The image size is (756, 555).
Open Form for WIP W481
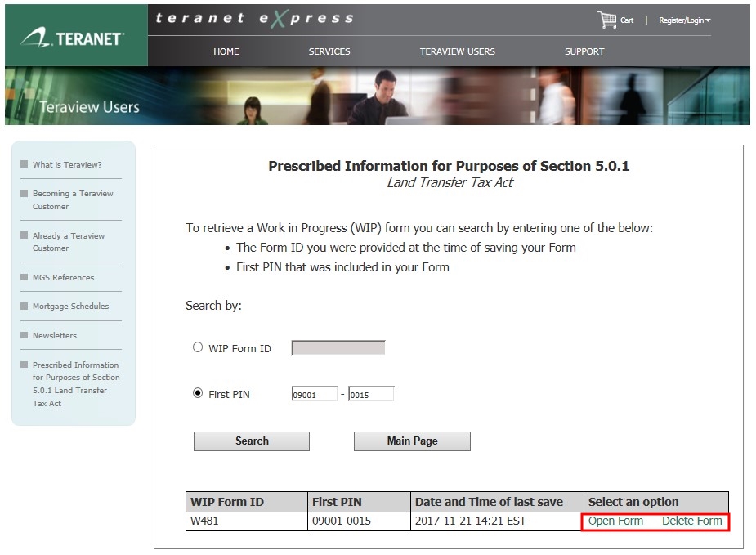click(x=615, y=521)
